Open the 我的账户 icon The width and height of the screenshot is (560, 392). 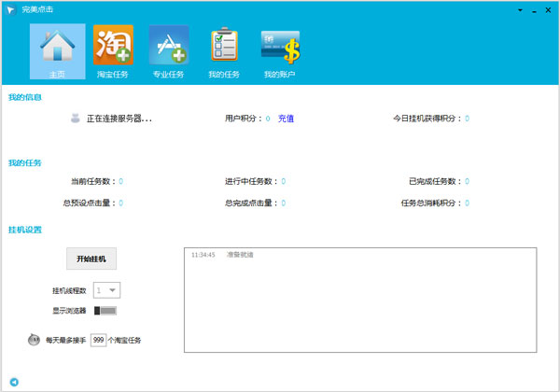pos(279,45)
